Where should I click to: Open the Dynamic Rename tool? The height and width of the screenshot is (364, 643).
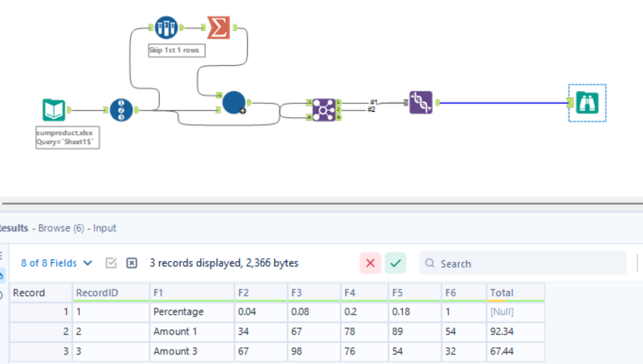(420, 103)
